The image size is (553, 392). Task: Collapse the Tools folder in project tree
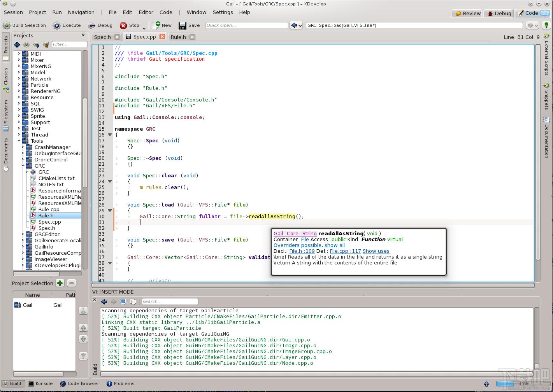pyautogui.click(x=19, y=141)
